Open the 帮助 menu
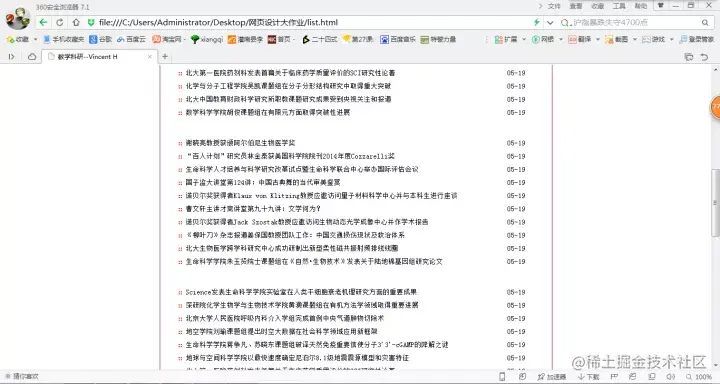 (641, 6)
